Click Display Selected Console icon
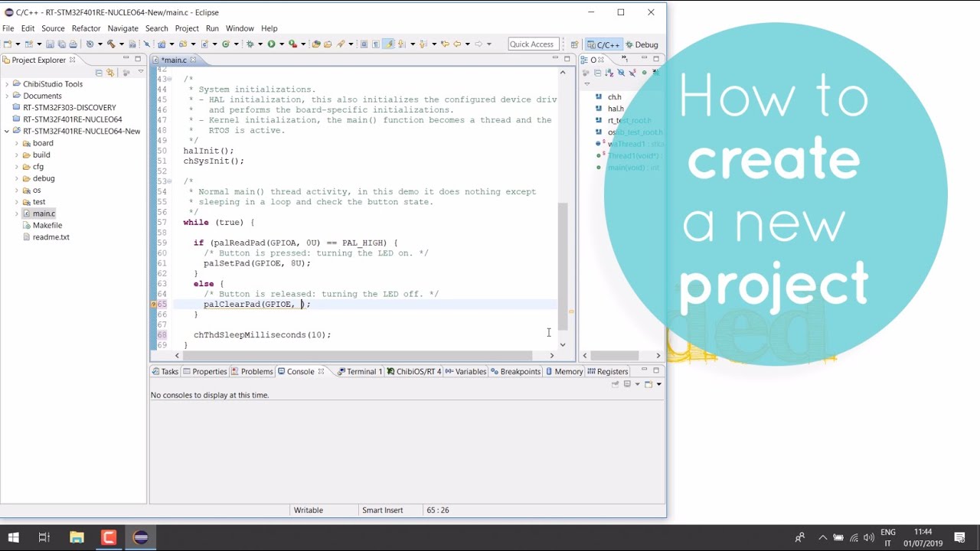 [x=627, y=384]
